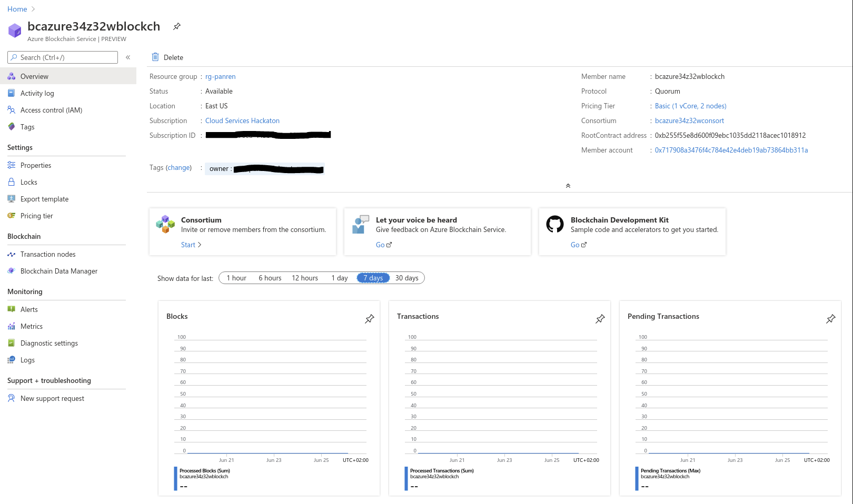Screen dimensions: 853x504
Task: Open the Metrics monitoring icon
Action: pos(12,326)
